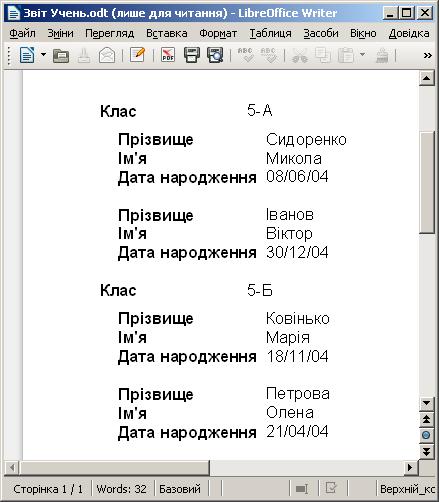Image resolution: width=439 pixels, height=502 pixels.
Task: Click the New document icon
Action: (x=27, y=55)
